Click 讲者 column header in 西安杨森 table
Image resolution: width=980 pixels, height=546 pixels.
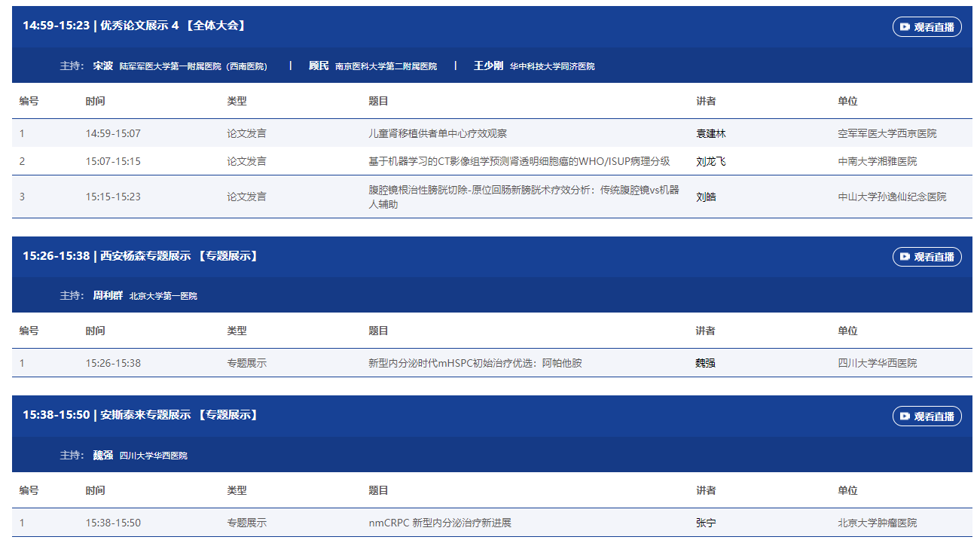click(706, 331)
